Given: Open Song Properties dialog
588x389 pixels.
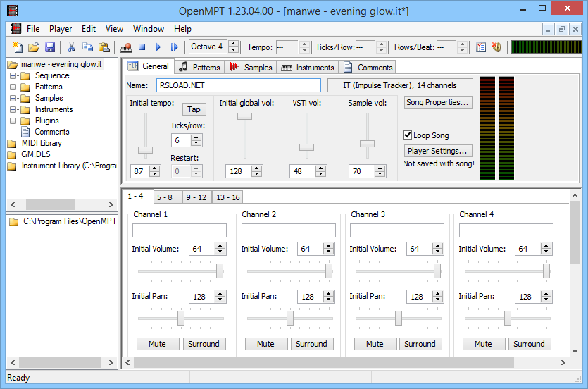Looking at the screenshot, I should [437, 102].
